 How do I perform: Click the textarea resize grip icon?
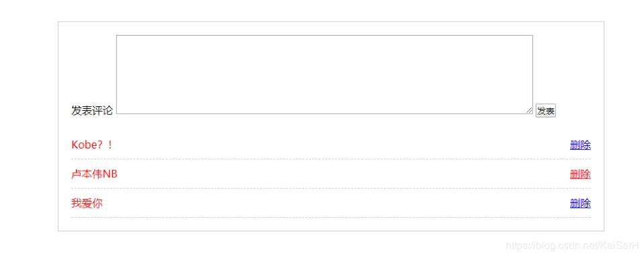click(x=529, y=110)
